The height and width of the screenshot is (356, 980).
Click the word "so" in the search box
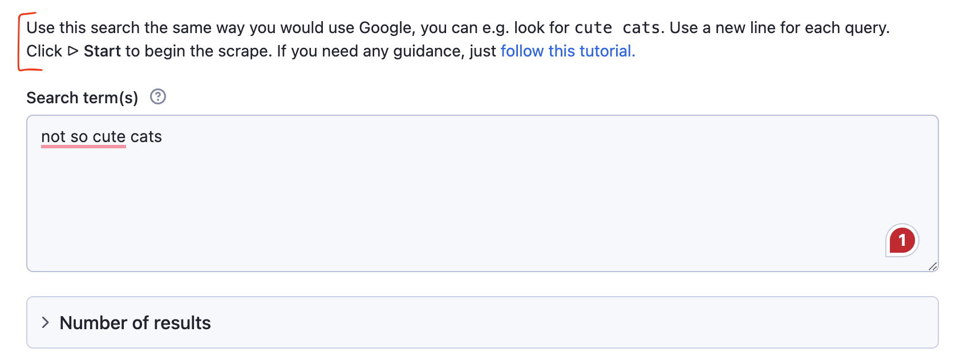[79, 137]
